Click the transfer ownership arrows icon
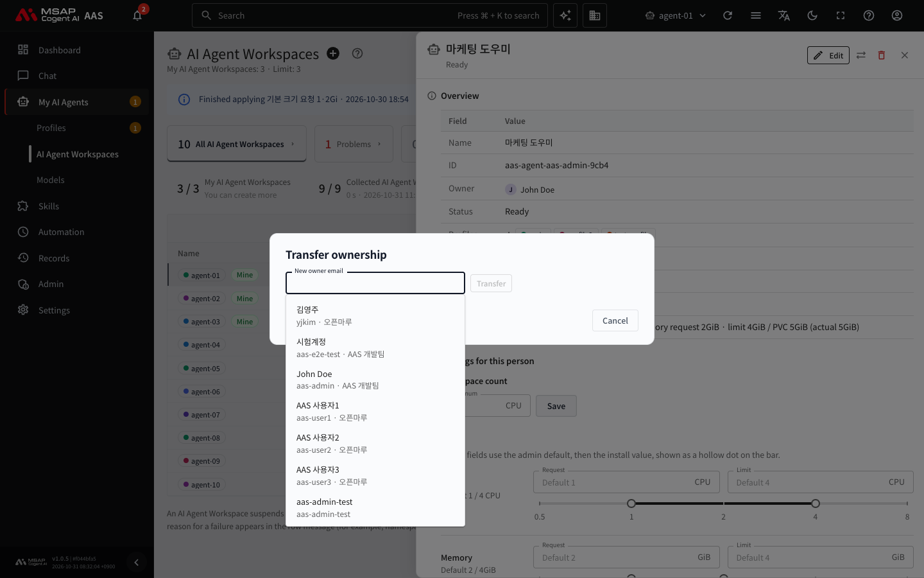The image size is (924, 578). click(x=861, y=55)
